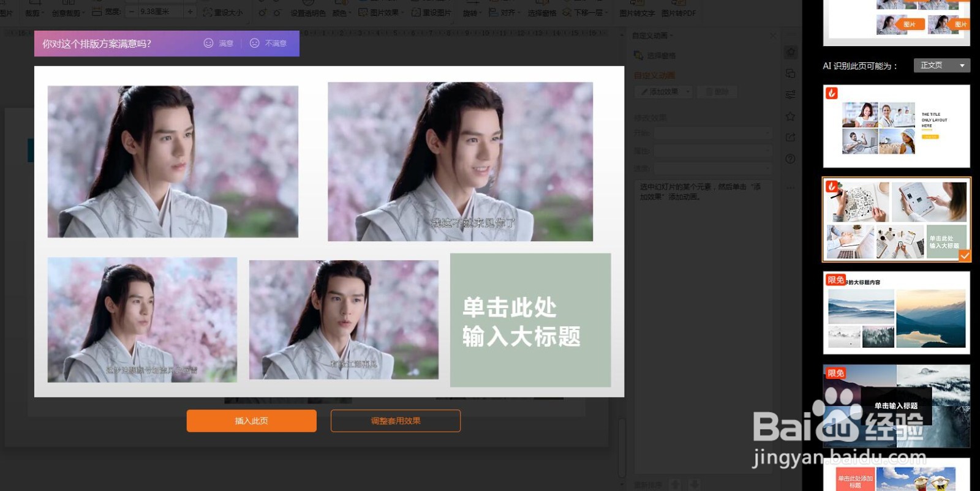Screen dimensions: 980x491
Task: Click the decrease brightness icon in toolbar
Action: 277,12
